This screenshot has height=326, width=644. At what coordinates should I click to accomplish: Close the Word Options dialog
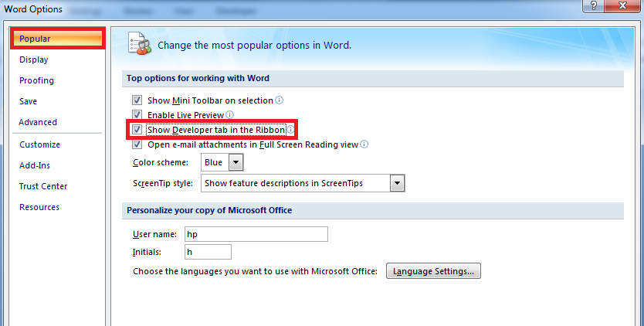622,5
